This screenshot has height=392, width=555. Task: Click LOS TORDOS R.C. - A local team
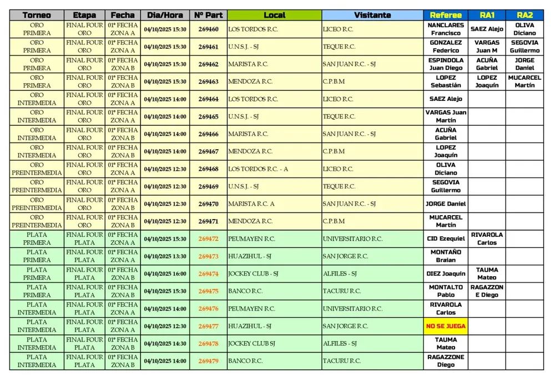[258, 169]
